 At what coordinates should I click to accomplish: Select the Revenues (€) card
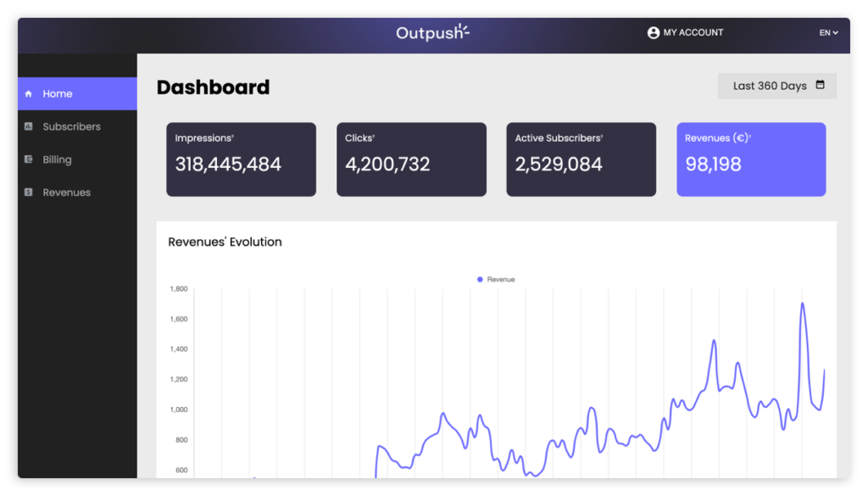[x=750, y=159]
